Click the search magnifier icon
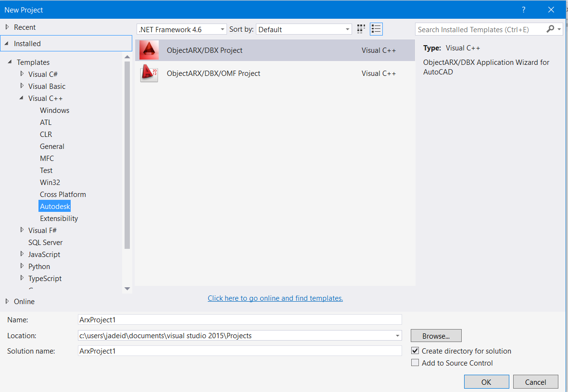 click(x=549, y=29)
